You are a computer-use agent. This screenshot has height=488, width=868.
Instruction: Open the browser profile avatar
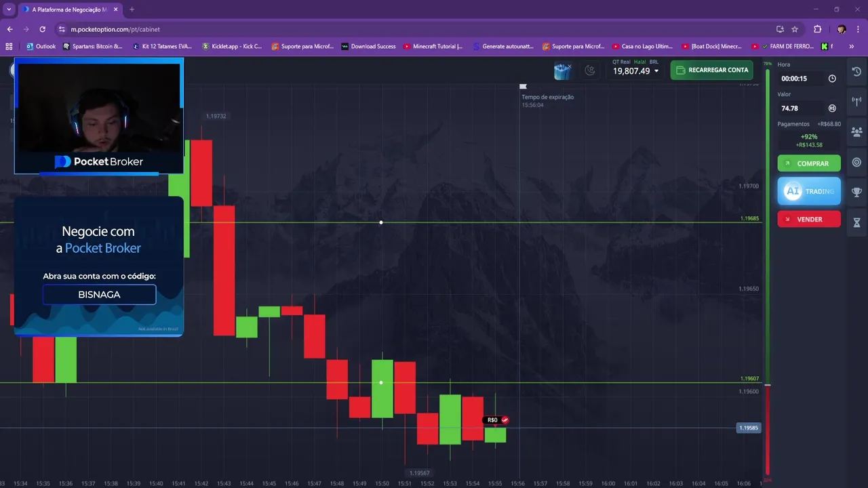842,29
